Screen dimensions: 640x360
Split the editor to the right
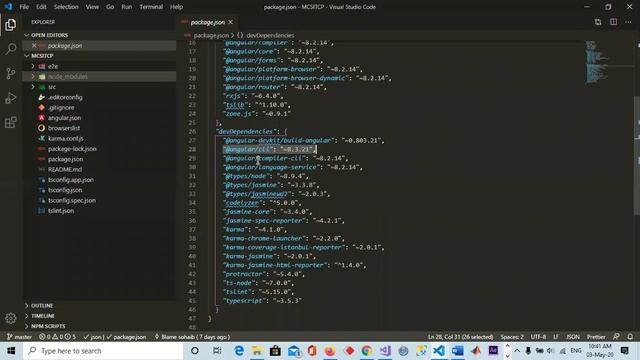(x=613, y=22)
